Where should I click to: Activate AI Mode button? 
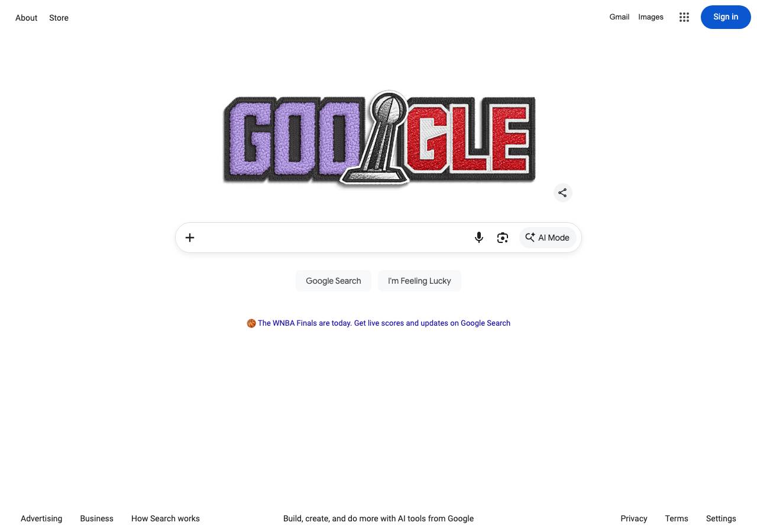click(548, 238)
